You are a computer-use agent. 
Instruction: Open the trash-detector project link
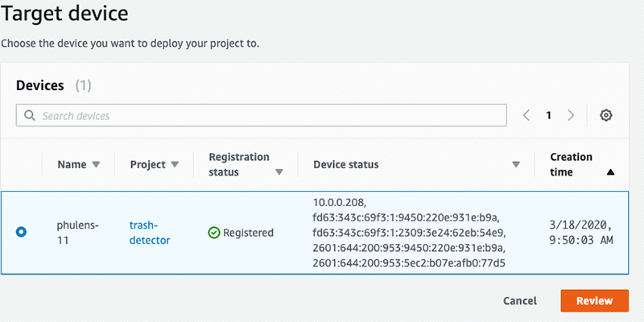[x=150, y=233]
